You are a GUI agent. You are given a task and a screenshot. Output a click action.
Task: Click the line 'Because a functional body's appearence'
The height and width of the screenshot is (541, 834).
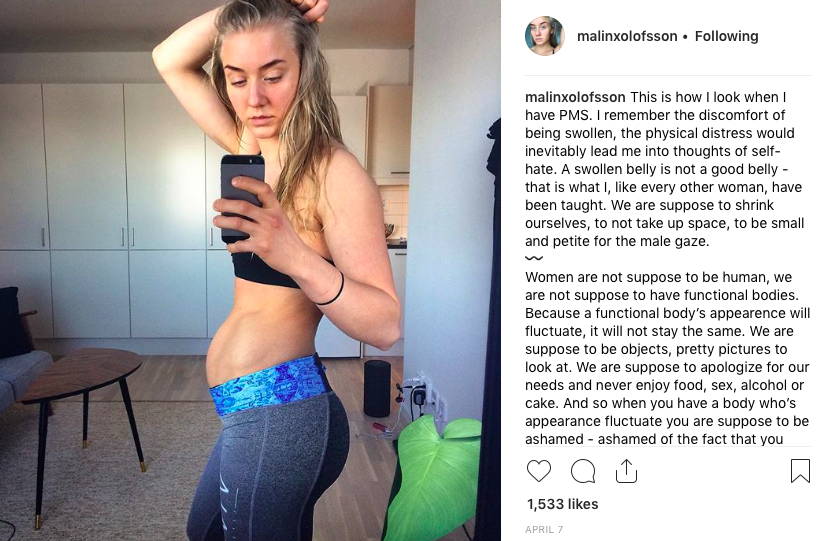point(668,313)
